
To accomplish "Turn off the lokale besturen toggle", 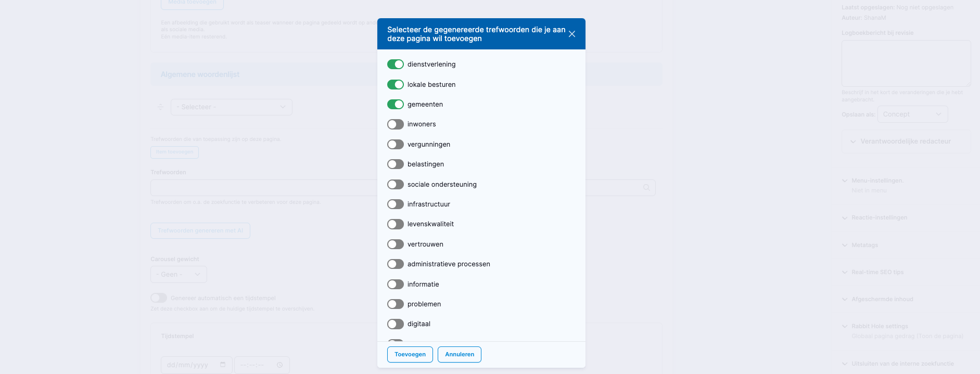I will pyautogui.click(x=396, y=84).
